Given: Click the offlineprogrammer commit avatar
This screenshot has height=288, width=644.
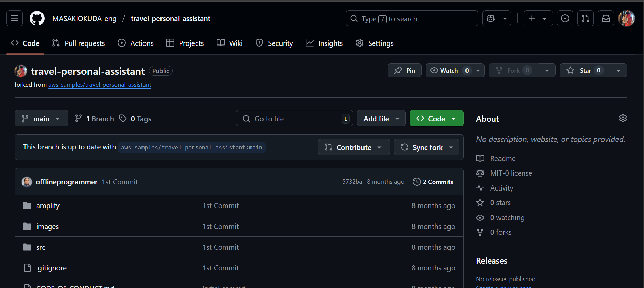Looking at the screenshot, I should [x=27, y=182].
